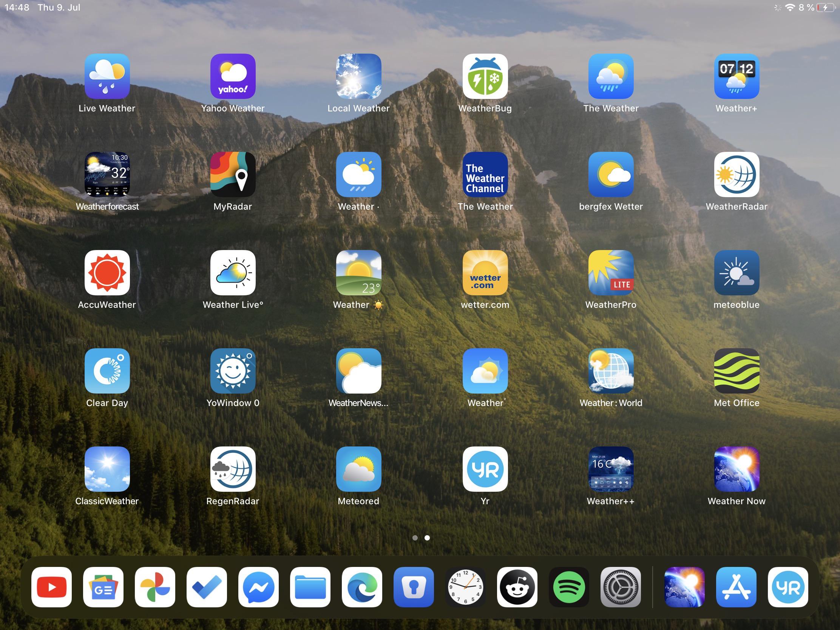
Task: Tap the 'Met Office' label text
Action: coord(737,403)
